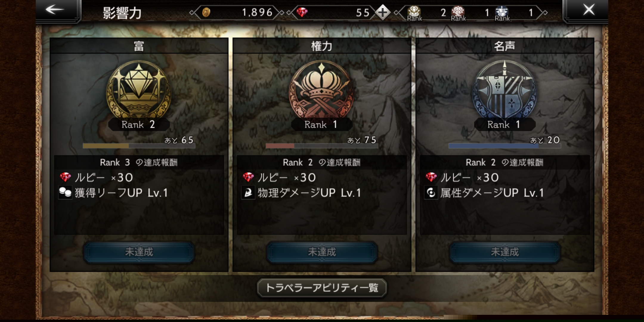Click the 名声 panel header
644x322 pixels.
click(505, 46)
